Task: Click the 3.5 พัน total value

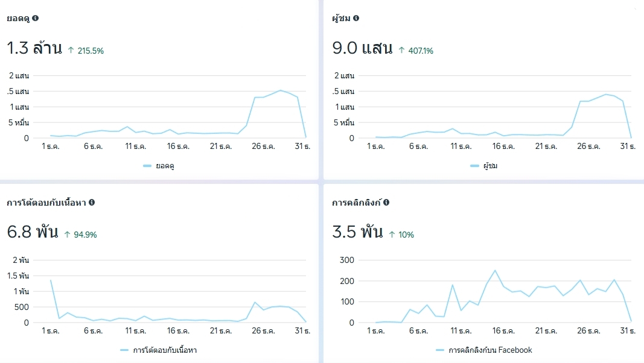Action: point(358,232)
